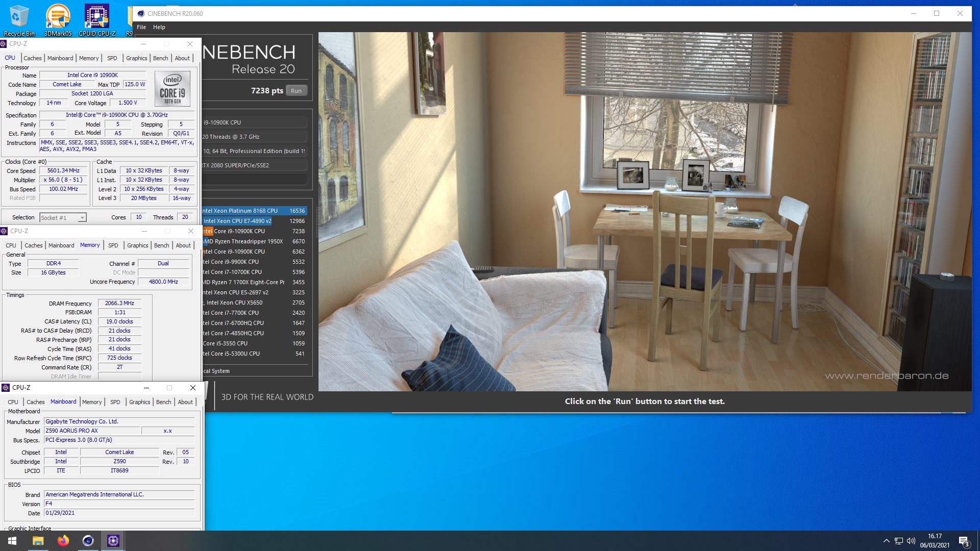Select Bench tab in Memory CPU-Z window

[x=161, y=245]
